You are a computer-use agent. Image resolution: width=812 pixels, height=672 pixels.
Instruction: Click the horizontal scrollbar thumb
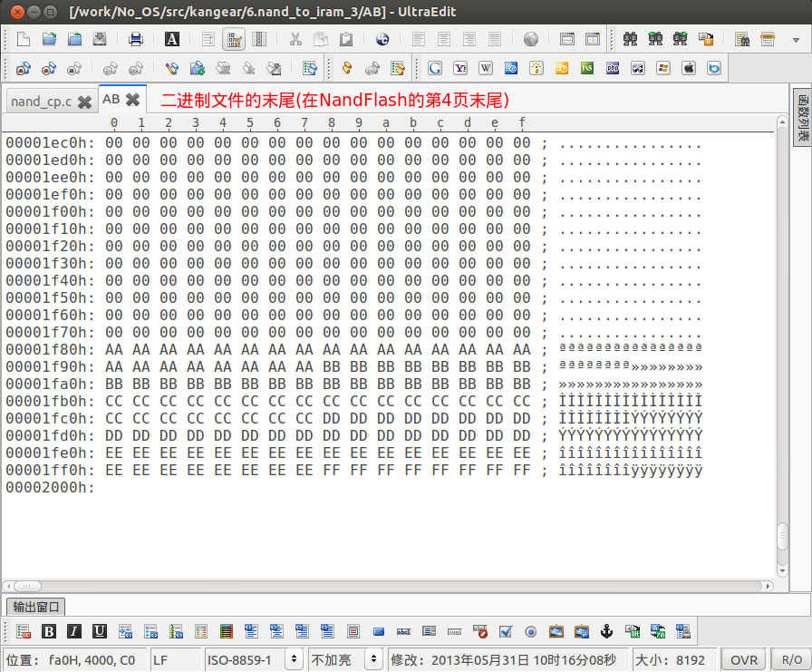[x=27, y=586]
